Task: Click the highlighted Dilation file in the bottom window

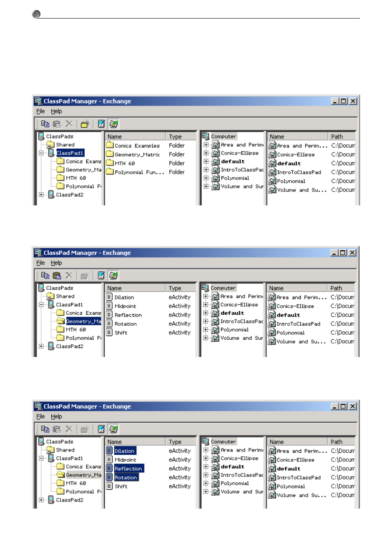Action: 125,451
